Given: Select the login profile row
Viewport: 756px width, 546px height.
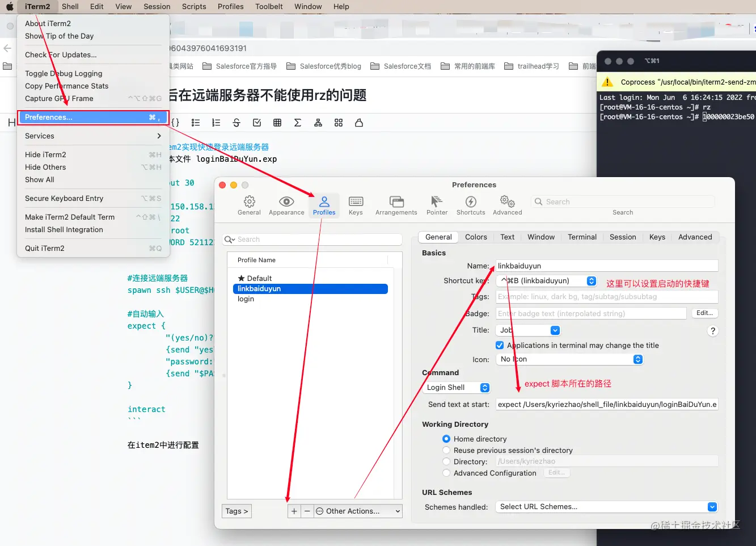Looking at the screenshot, I should pos(310,299).
